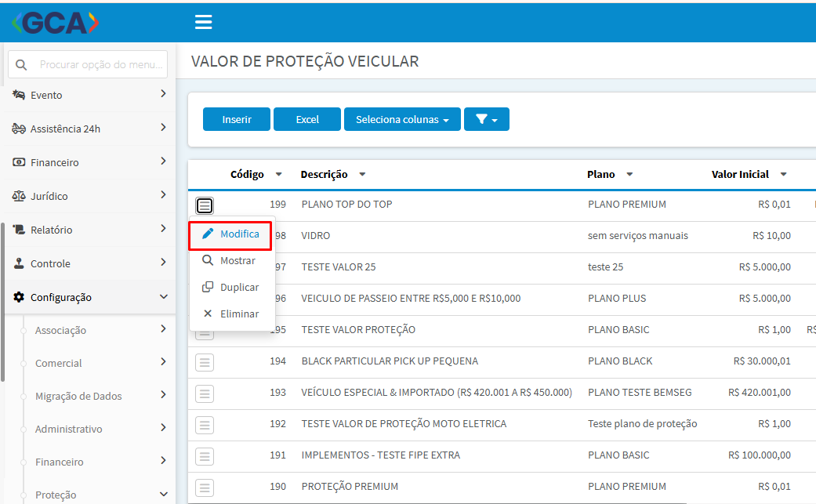
Task: Click the pencil icon beside Modifica
Action: coord(208,234)
